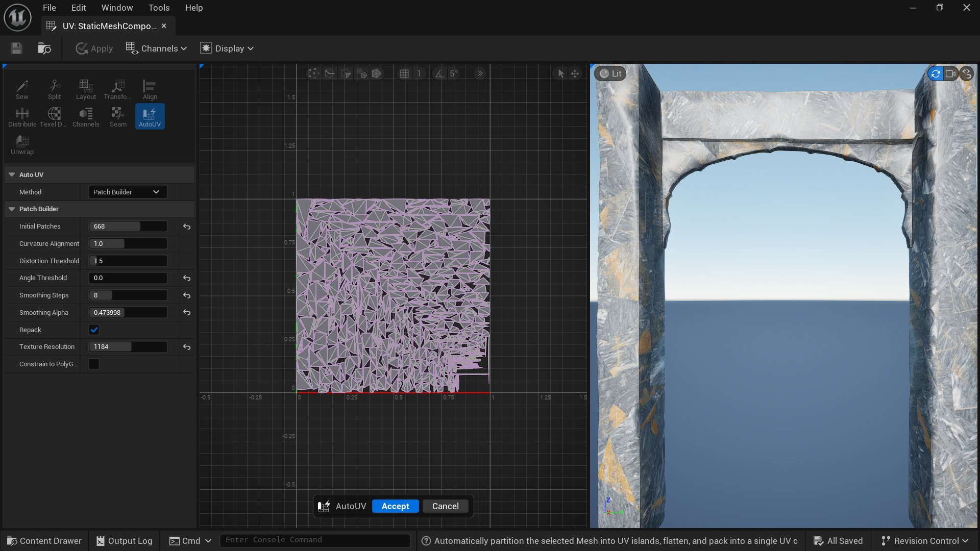Open the Tools menu
The width and height of the screenshot is (980, 551).
(x=159, y=8)
